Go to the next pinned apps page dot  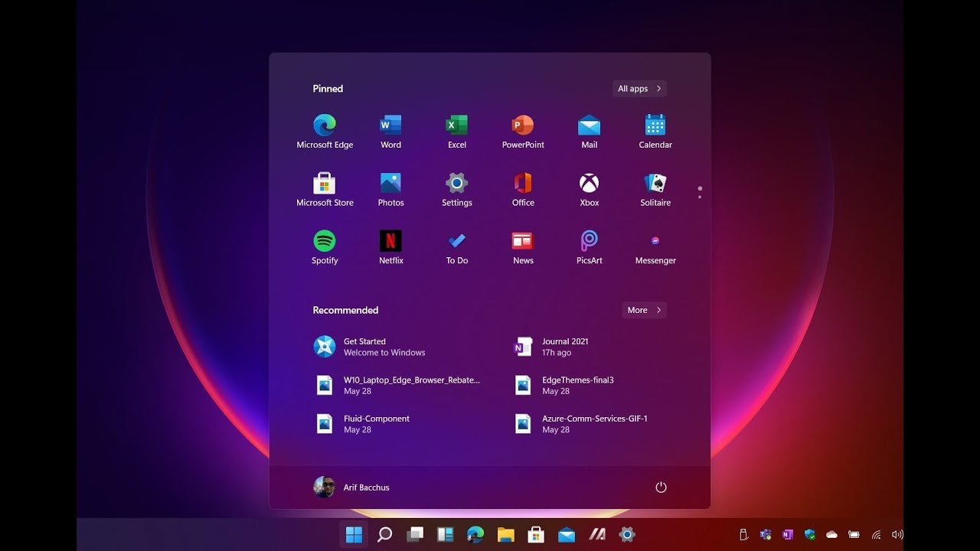point(700,197)
